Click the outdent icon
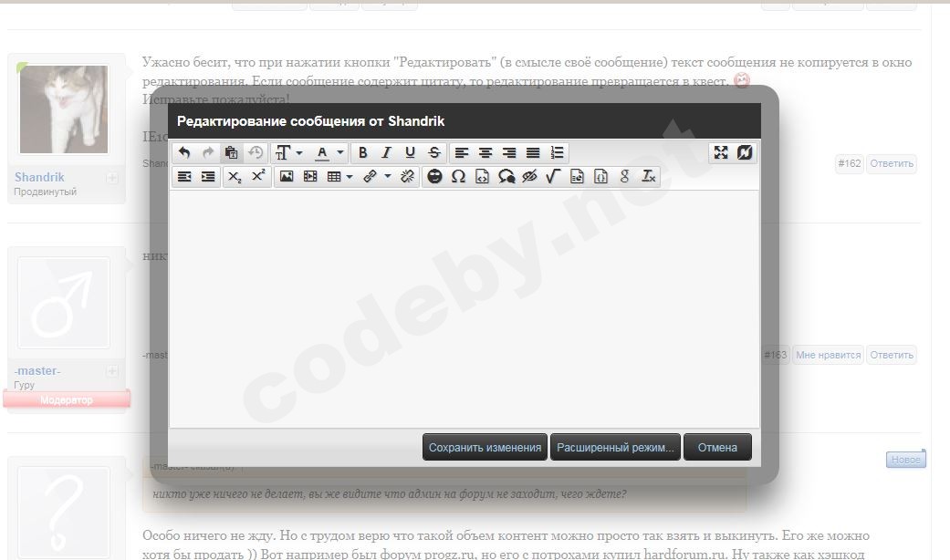Viewport: 950px width, 560px height. pyautogui.click(x=184, y=176)
